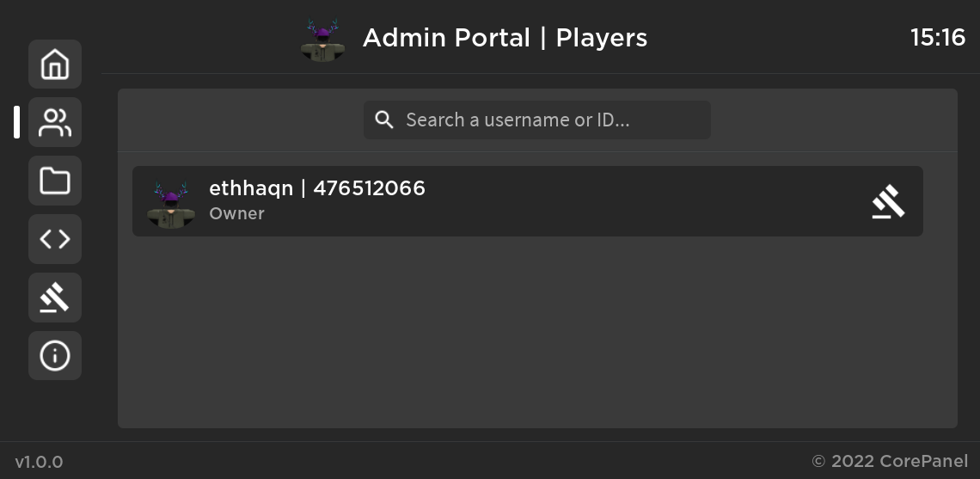Click the © 2022 CorePanel footer text

point(890,461)
